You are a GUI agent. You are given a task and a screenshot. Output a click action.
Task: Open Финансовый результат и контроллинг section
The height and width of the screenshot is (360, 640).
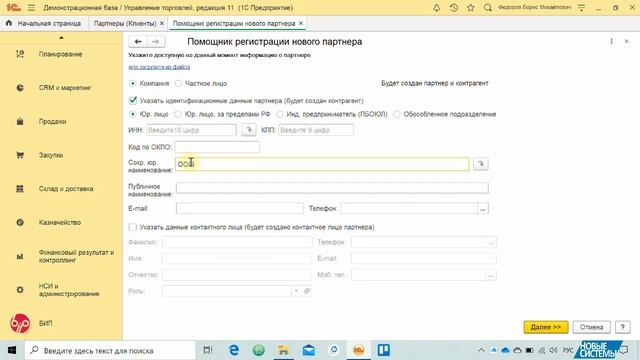click(x=76, y=256)
